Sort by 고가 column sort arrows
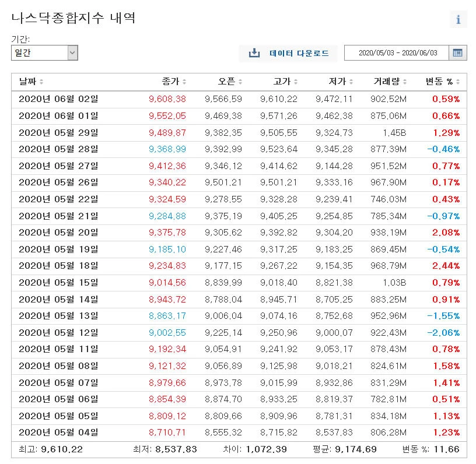Image resolution: width=476 pixels, height=464 pixels. (x=296, y=82)
